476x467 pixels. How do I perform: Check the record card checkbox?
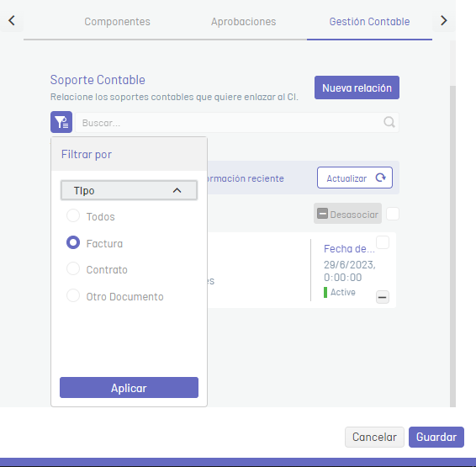pyautogui.click(x=383, y=242)
